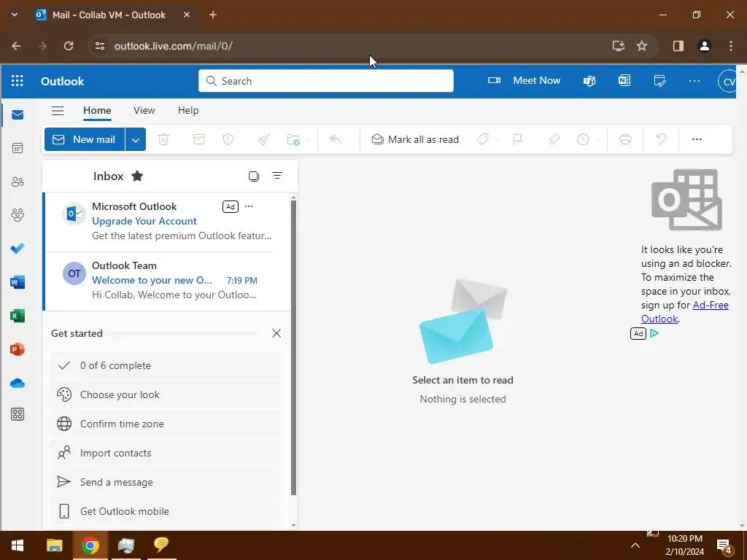The image size is (747, 560).
Task: Switch to the Home ribbon tab
Action: pos(97,111)
